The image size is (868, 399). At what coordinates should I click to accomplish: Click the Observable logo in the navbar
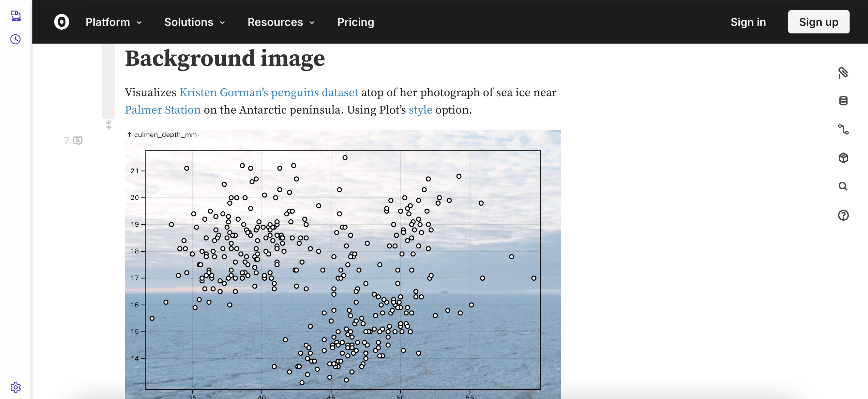61,21
